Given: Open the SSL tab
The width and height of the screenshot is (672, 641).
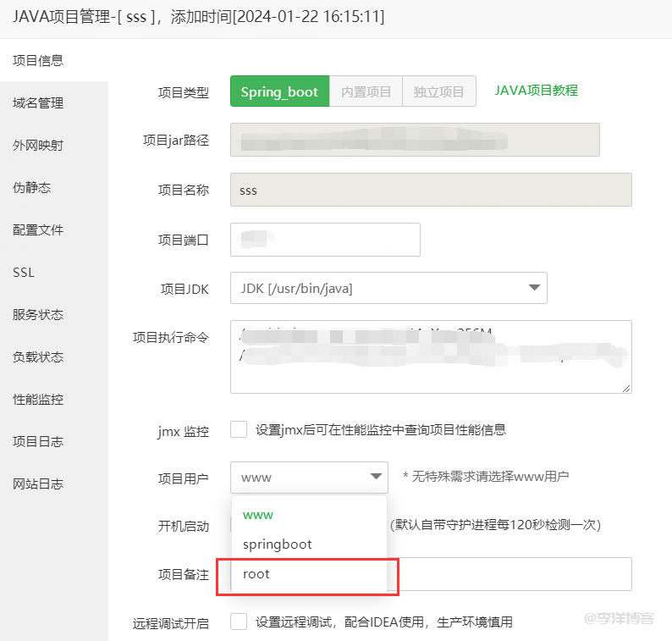Looking at the screenshot, I should [x=24, y=273].
